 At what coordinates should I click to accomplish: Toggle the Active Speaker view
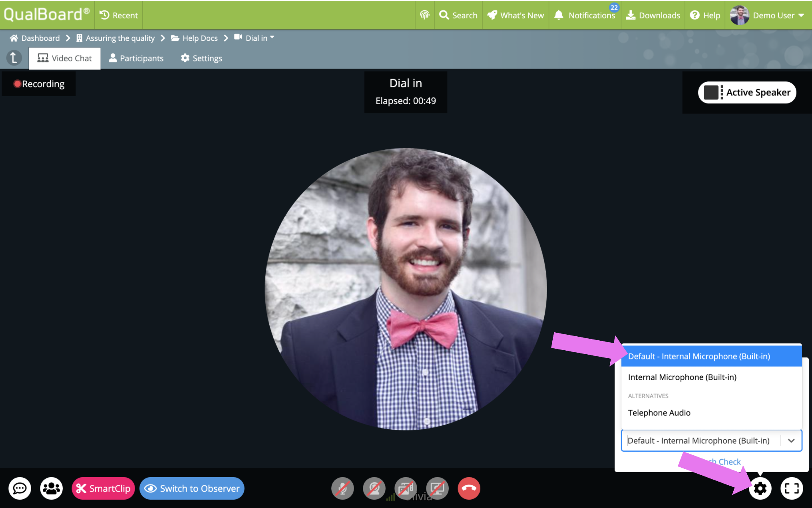747,92
